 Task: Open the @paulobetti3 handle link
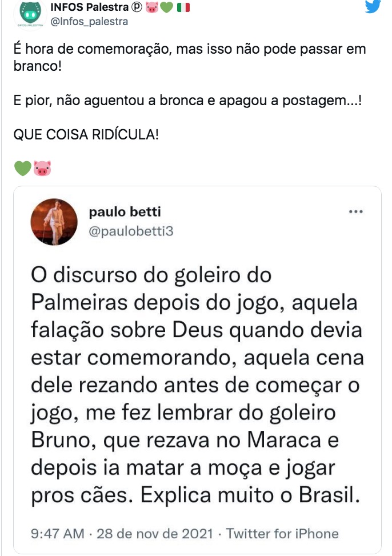pyautogui.click(x=131, y=232)
